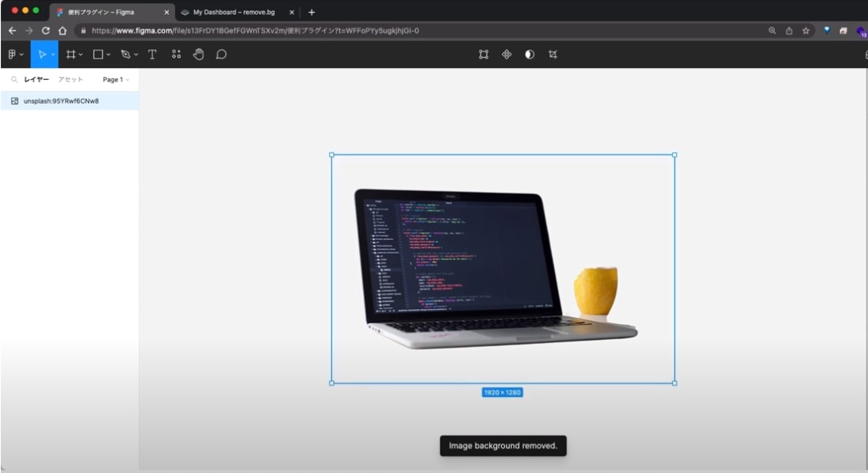Screen dimensions: 868x473
Task: Select the unsplash:95YRwf6CNw8 layer
Action: click(70, 101)
